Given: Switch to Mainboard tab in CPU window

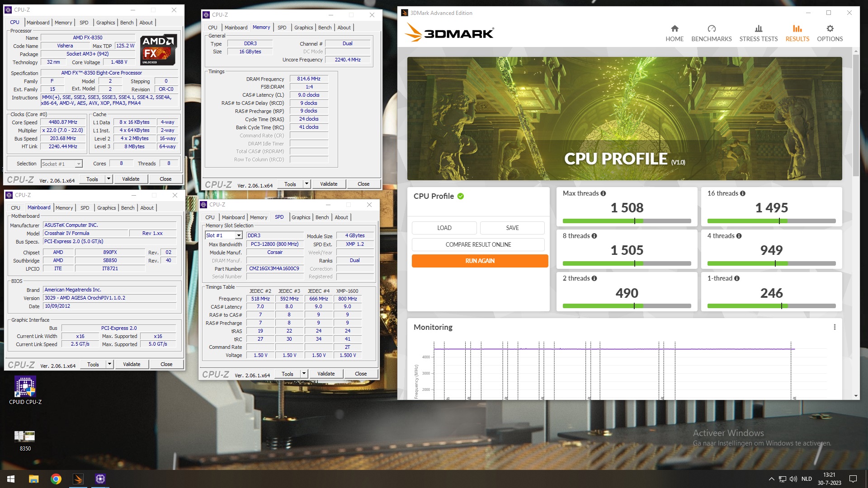Looking at the screenshot, I should coord(38,23).
